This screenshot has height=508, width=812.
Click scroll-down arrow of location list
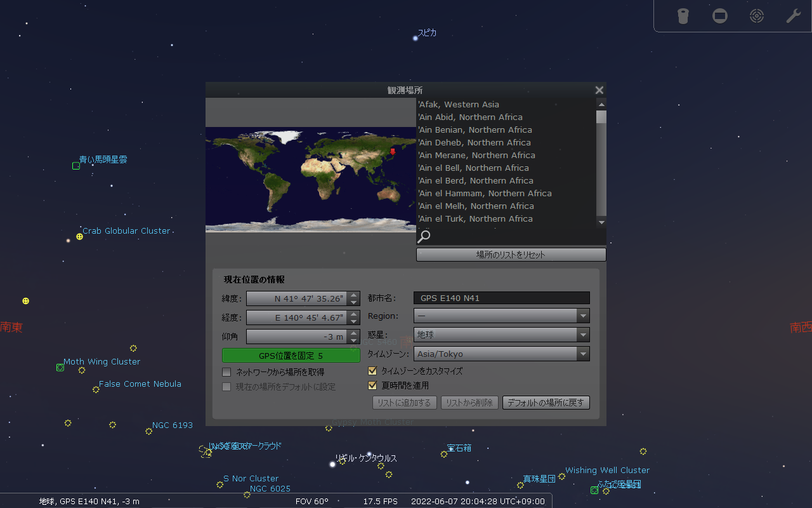[x=601, y=222]
